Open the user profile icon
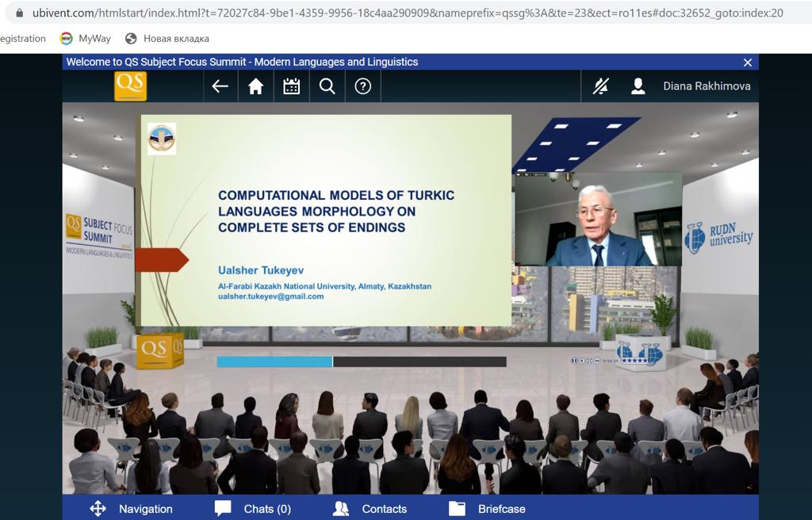Image resolution: width=812 pixels, height=520 pixels. pyautogui.click(x=638, y=86)
